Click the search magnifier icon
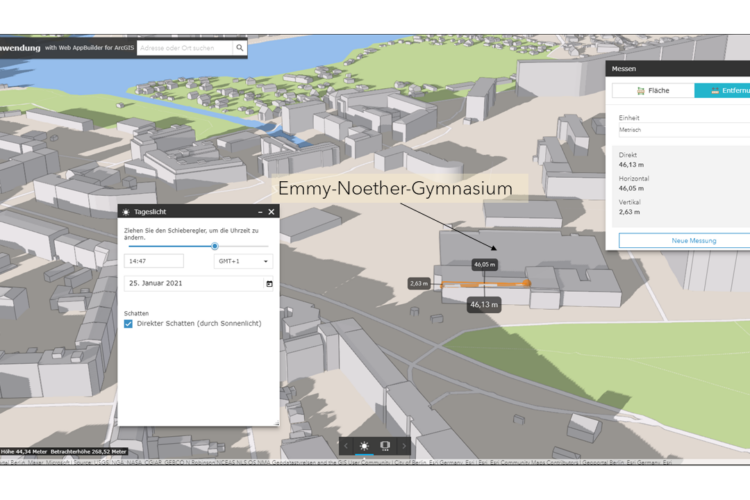The height and width of the screenshot is (500, 750). [x=240, y=48]
